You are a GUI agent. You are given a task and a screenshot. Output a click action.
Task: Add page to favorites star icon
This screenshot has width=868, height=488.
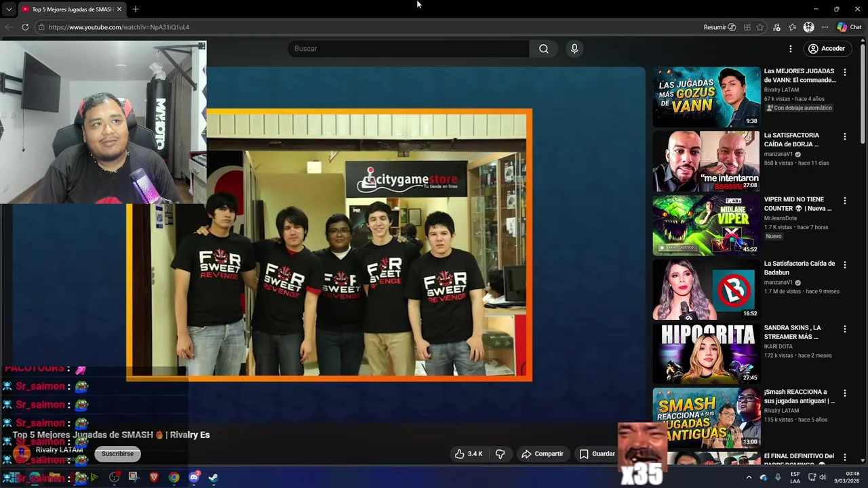point(760,27)
